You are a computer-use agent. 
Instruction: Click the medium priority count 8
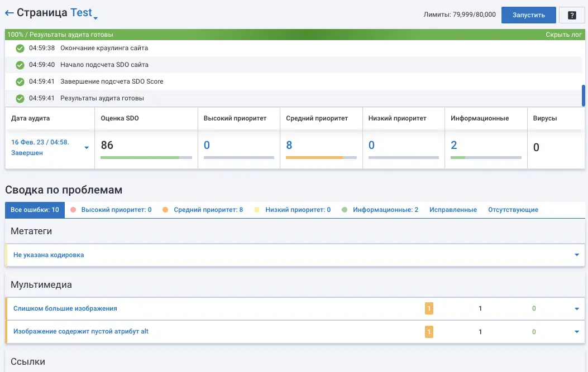coord(289,146)
